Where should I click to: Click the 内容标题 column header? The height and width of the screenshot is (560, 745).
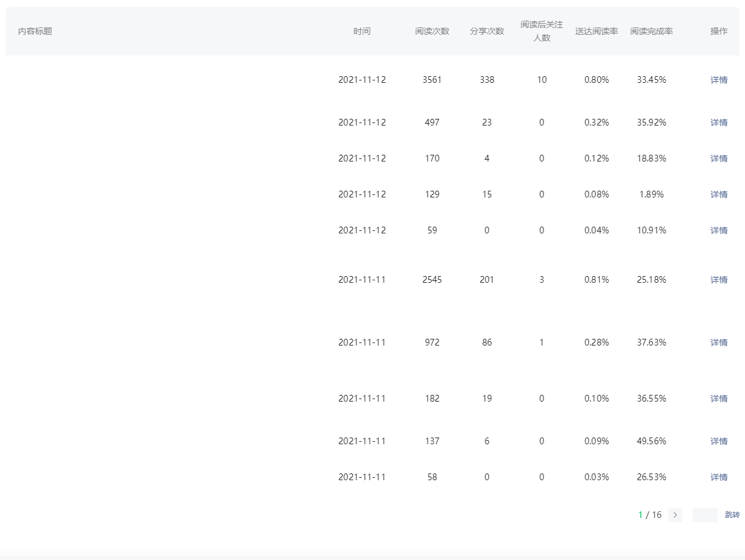coord(35,31)
